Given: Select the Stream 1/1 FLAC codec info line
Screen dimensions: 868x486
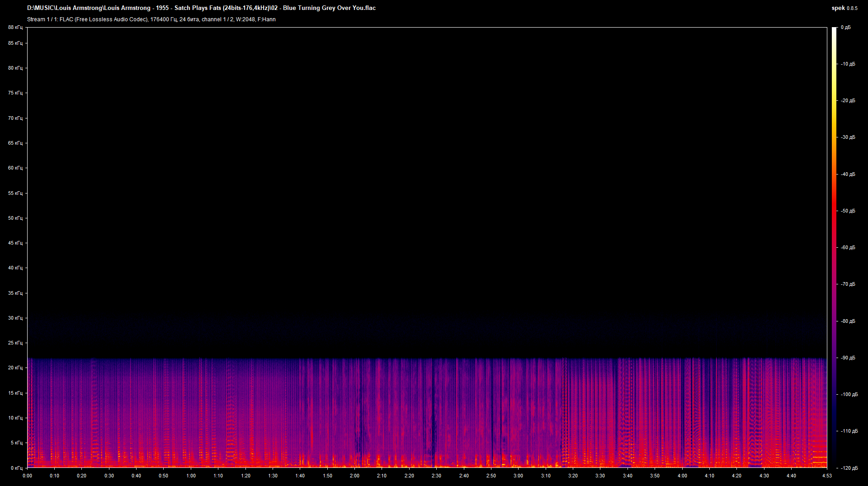Looking at the screenshot, I should (90, 19).
